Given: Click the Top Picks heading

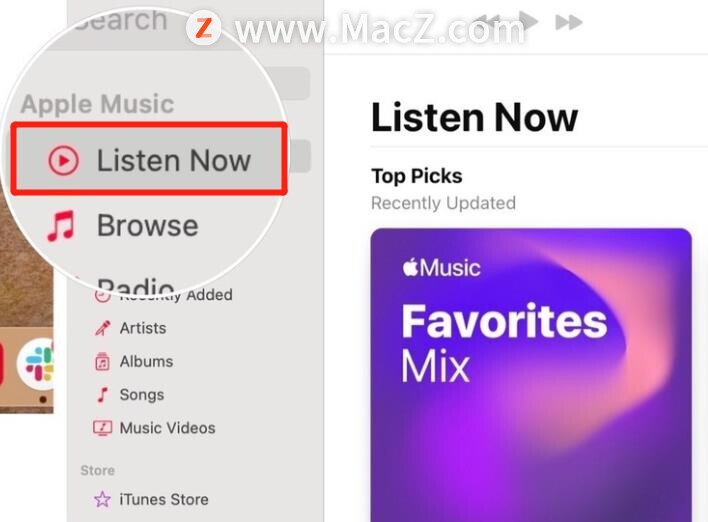Looking at the screenshot, I should [417, 177].
